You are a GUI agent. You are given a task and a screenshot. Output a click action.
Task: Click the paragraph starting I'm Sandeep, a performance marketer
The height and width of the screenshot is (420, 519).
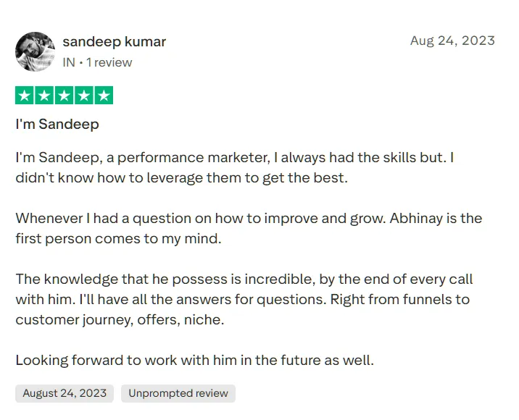(x=234, y=167)
